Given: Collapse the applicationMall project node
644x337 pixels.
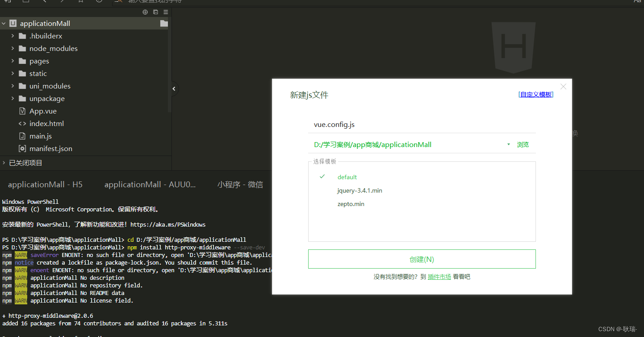Looking at the screenshot, I should [4, 23].
